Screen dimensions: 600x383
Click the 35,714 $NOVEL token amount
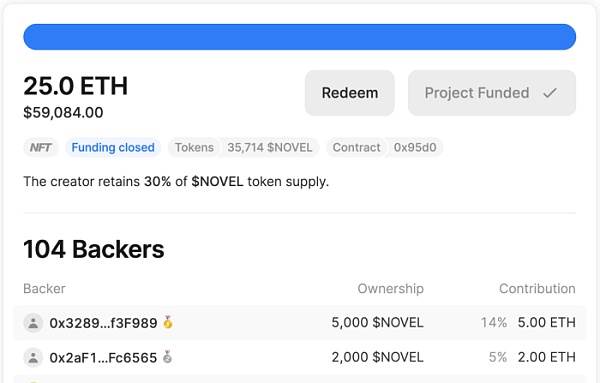(270, 147)
